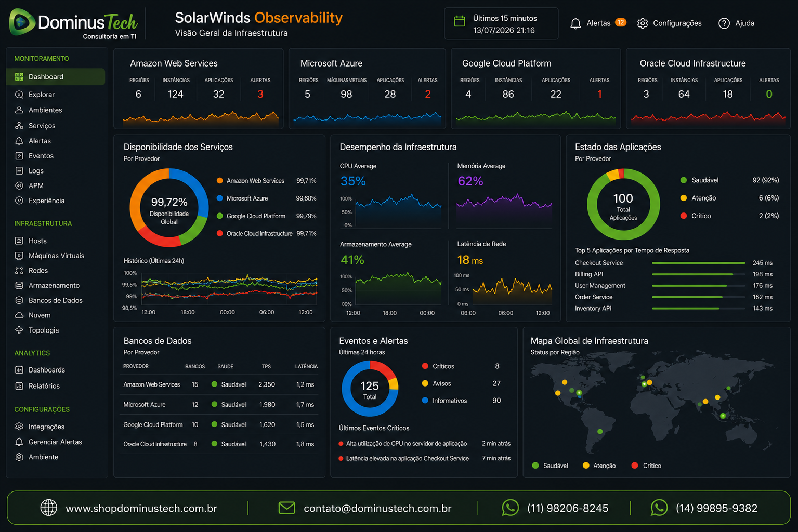Click the Ajuda question mark icon
Screen dimensions: 798x532
[x=724, y=23]
